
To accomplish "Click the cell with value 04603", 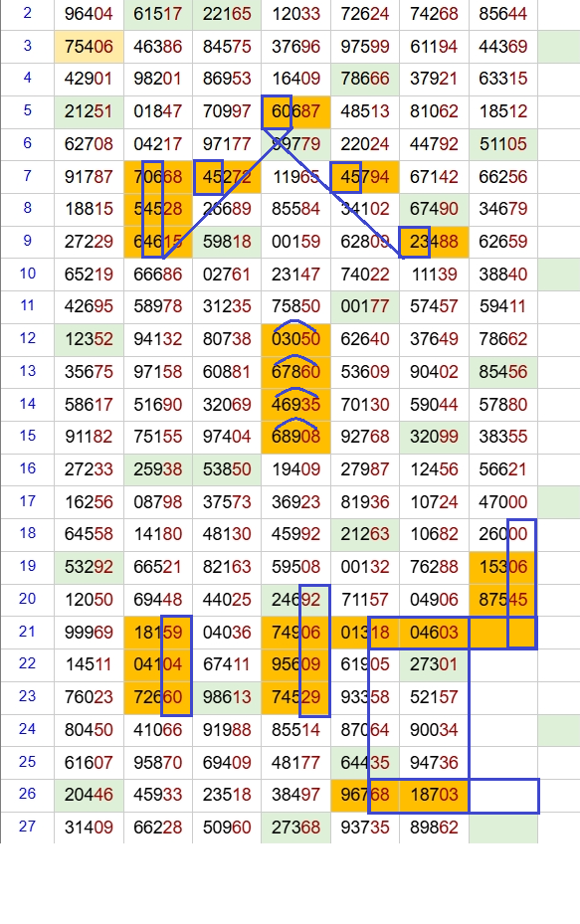I will pos(434,633).
